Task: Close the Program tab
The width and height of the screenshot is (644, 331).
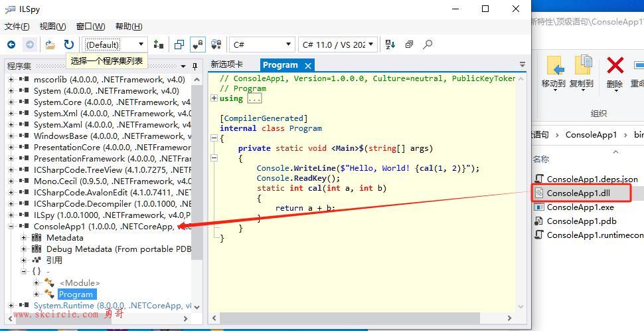Action: 308,65
